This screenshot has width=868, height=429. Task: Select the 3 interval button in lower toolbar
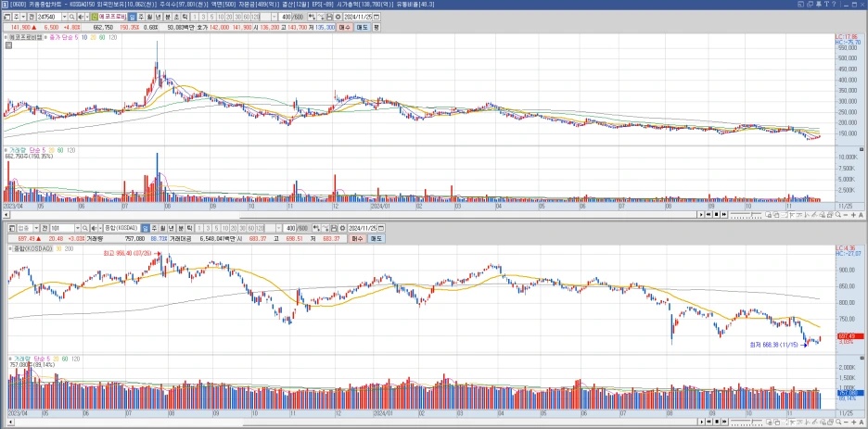[208, 228]
